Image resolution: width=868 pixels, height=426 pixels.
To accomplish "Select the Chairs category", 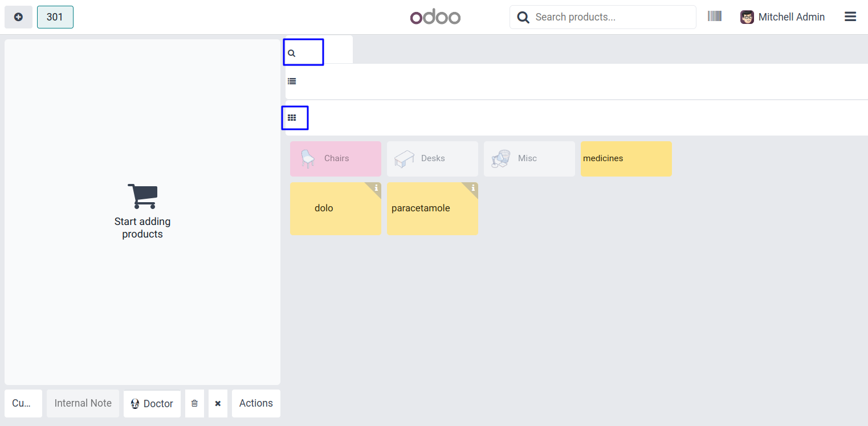I will (x=336, y=158).
